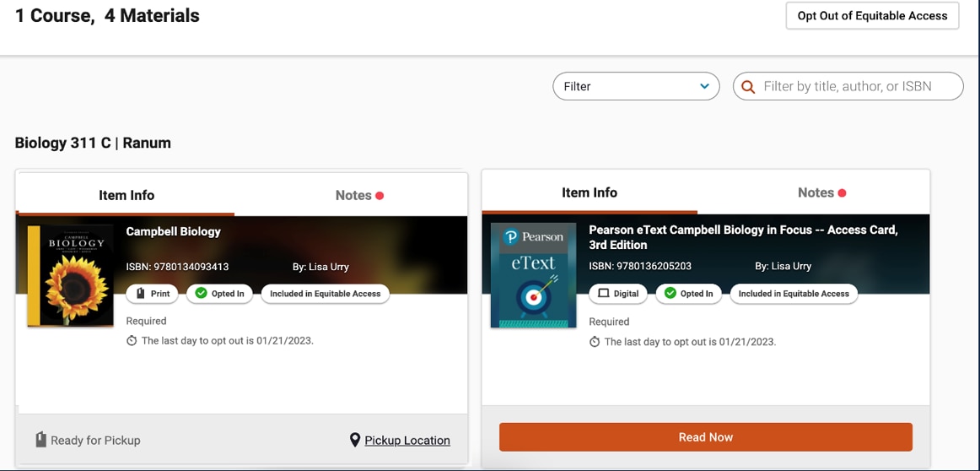Click the Digital badge on Pearson eText
The height and width of the screenshot is (471, 980).
pos(618,294)
